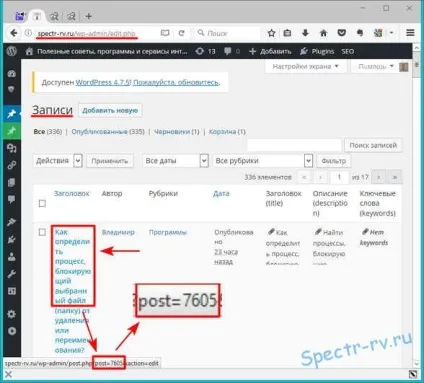Click the current page number field
Image resolution: width=424 pixels, height=383 pixels.
pos(339,177)
